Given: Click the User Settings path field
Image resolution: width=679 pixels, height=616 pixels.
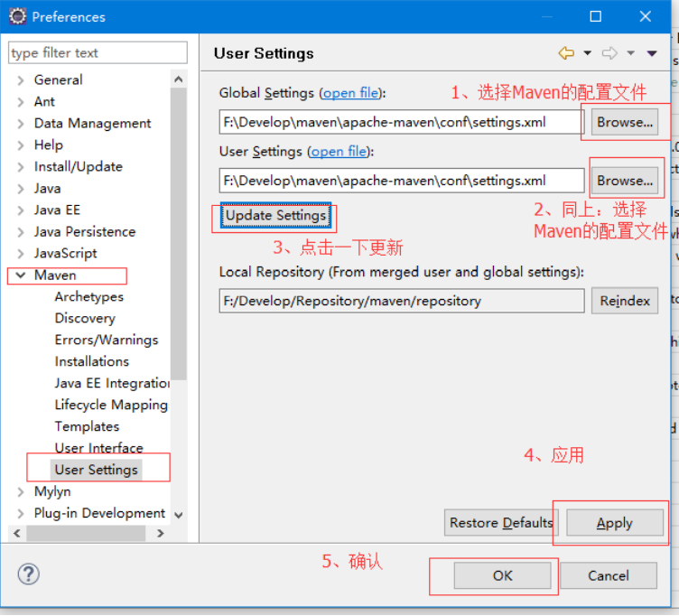Looking at the screenshot, I should tap(402, 181).
